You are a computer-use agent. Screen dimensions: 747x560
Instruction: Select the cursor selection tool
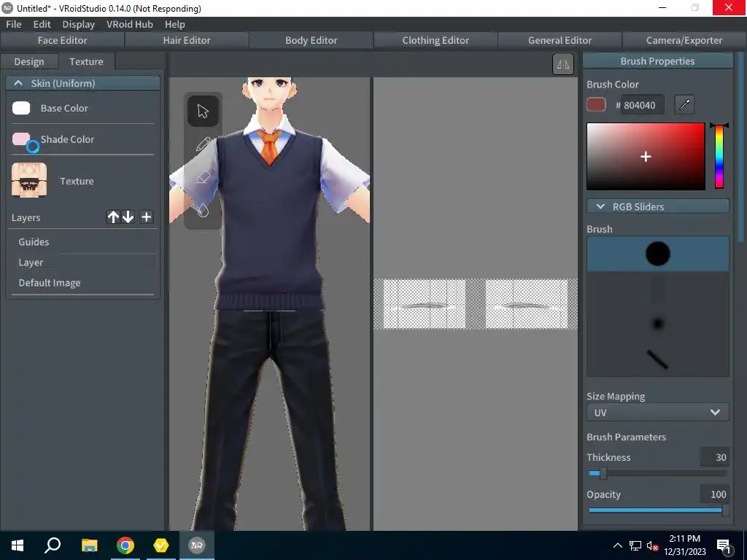click(x=203, y=112)
